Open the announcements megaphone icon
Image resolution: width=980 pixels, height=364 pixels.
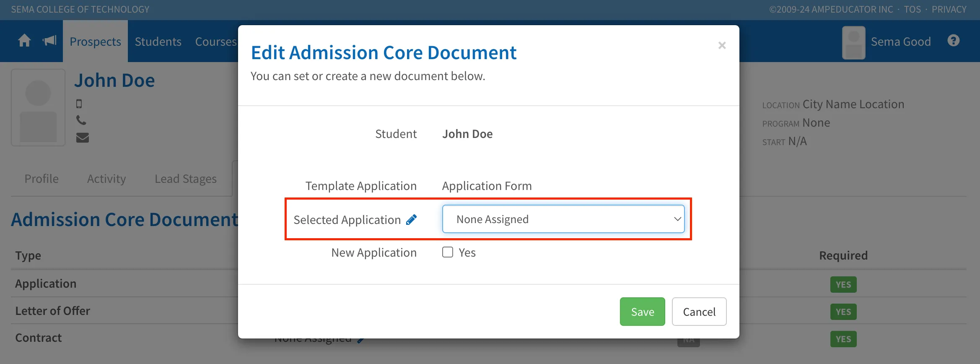(x=49, y=41)
